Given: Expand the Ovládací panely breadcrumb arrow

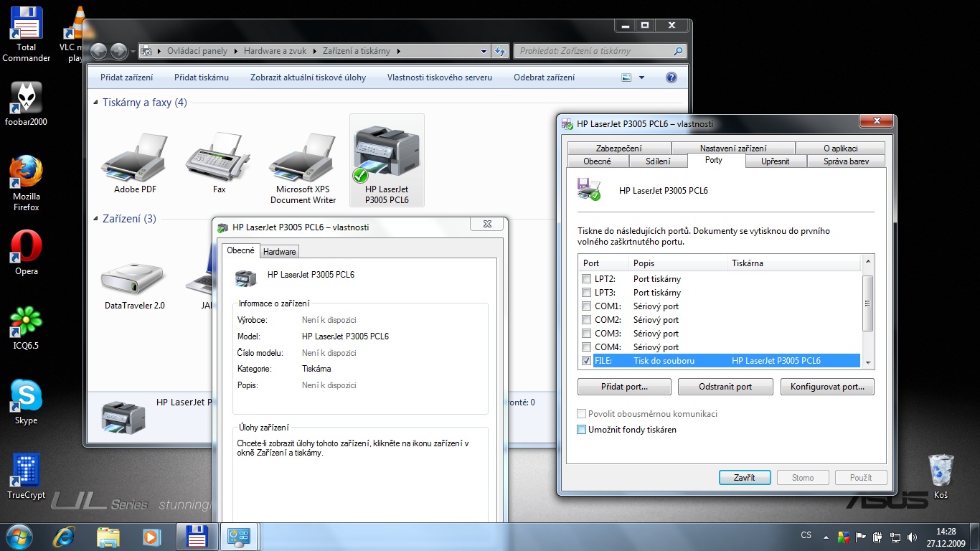Looking at the screenshot, I should [235, 51].
